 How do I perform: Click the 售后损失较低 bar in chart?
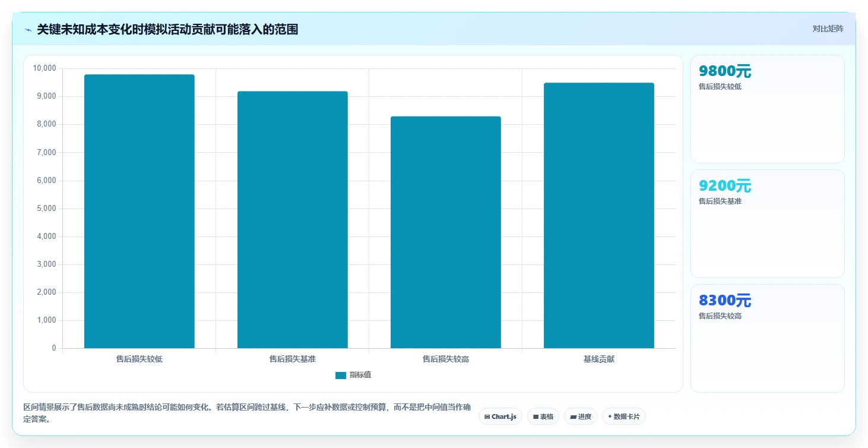pyautogui.click(x=140, y=212)
